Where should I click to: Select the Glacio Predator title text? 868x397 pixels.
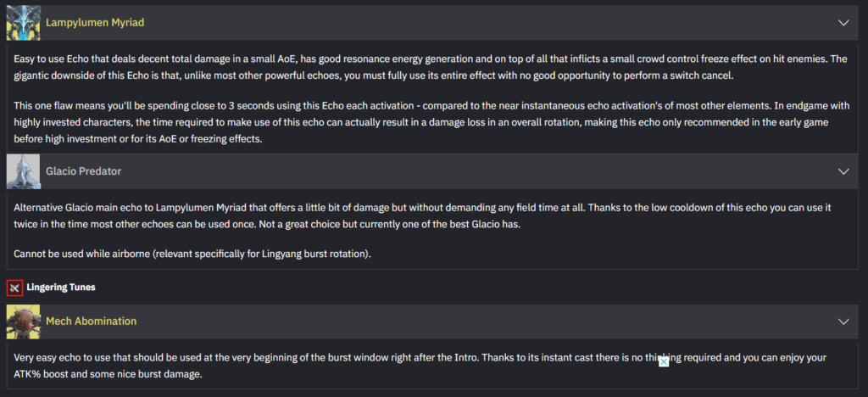(83, 171)
